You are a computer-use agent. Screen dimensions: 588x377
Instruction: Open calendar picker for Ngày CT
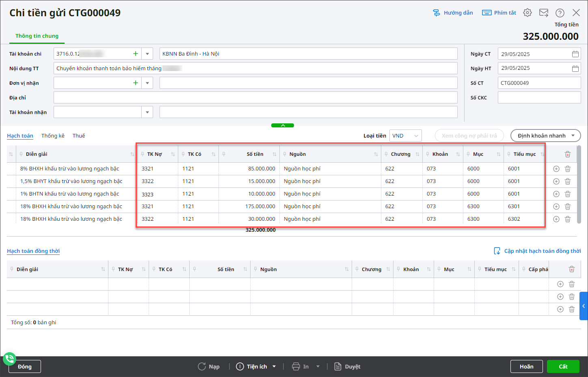click(575, 54)
